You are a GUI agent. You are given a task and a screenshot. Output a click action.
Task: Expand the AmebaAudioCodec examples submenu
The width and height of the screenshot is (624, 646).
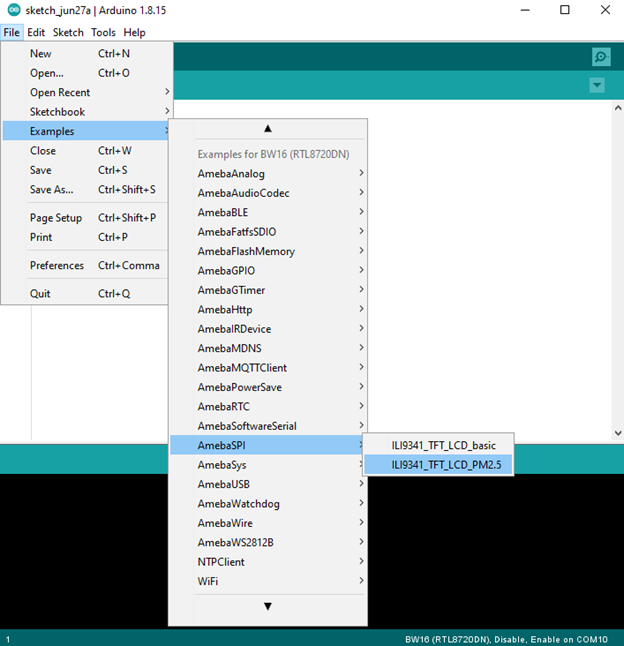tap(268, 193)
